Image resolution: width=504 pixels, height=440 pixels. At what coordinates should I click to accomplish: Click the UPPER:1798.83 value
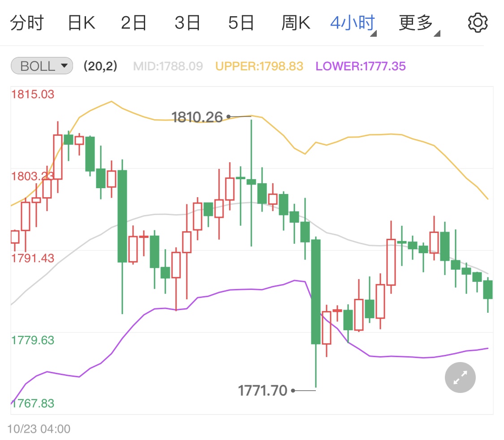click(x=259, y=66)
